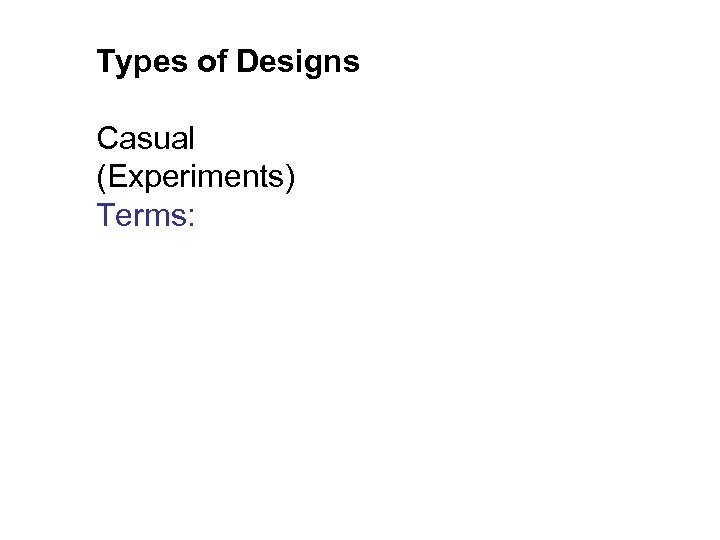Click the colon after "Terms"
This screenshot has width=720, height=540.
coord(191,216)
